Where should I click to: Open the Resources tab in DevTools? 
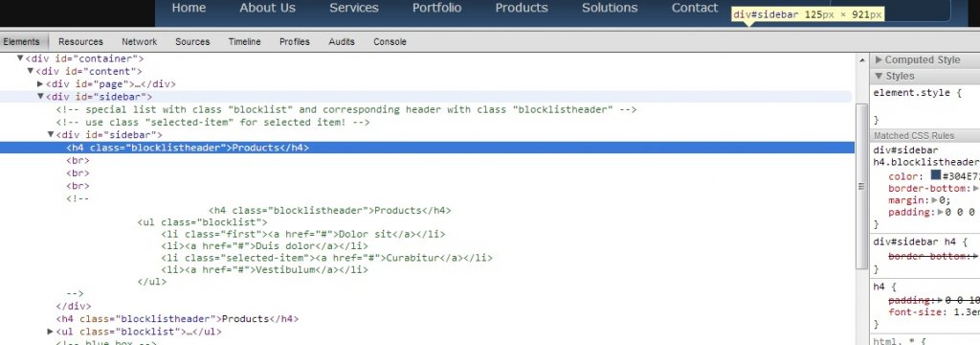pyautogui.click(x=80, y=42)
